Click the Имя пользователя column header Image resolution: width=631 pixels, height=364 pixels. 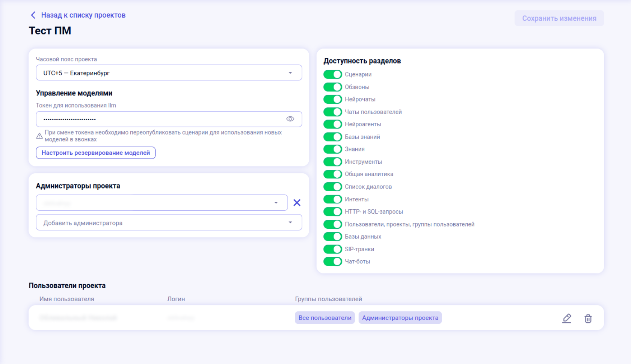pos(67,299)
